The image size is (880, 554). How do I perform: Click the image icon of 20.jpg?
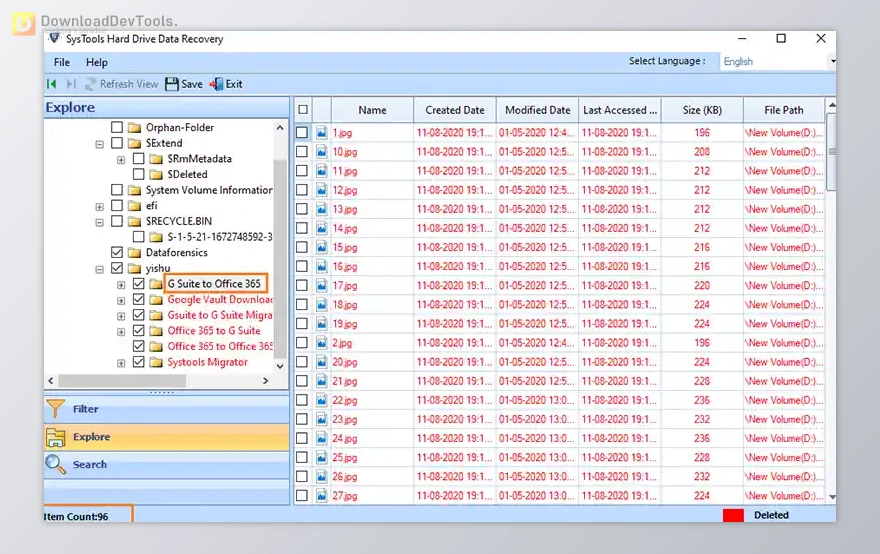tap(322, 361)
